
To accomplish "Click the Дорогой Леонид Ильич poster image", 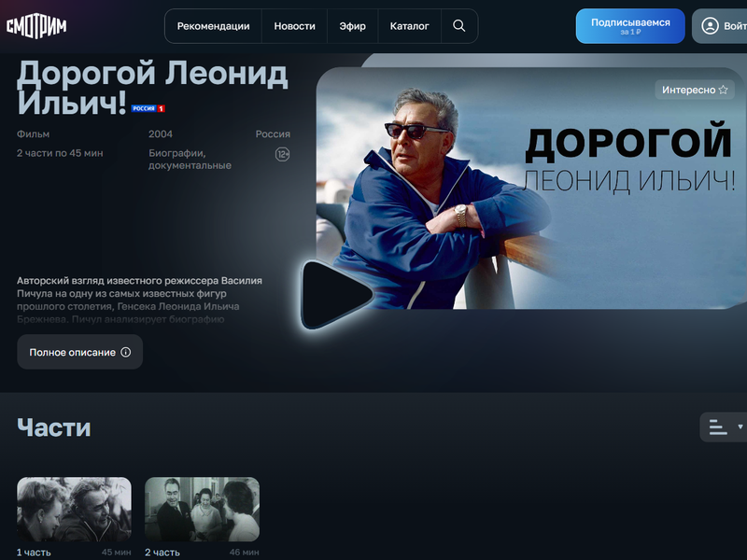I will pos(530,189).
